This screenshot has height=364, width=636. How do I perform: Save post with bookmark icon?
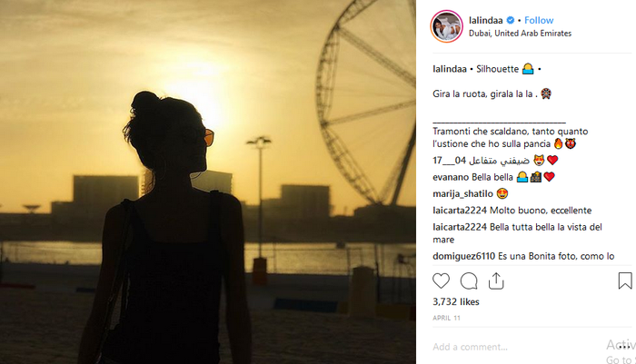[625, 280]
